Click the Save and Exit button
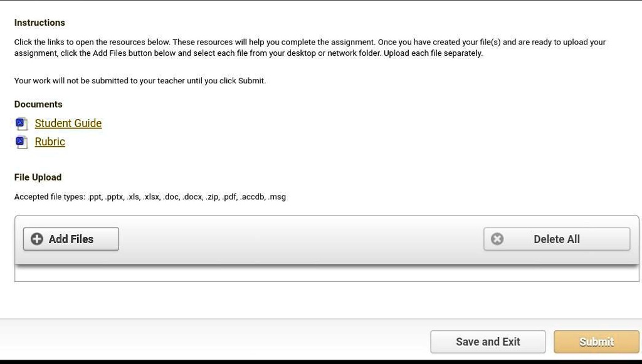642x364 pixels. [x=488, y=341]
